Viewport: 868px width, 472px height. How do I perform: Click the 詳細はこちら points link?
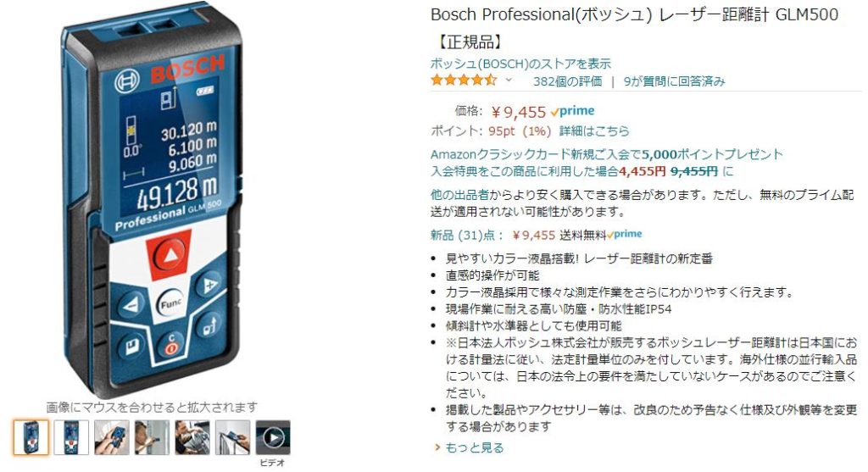pyautogui.click(x=594, y=131)
